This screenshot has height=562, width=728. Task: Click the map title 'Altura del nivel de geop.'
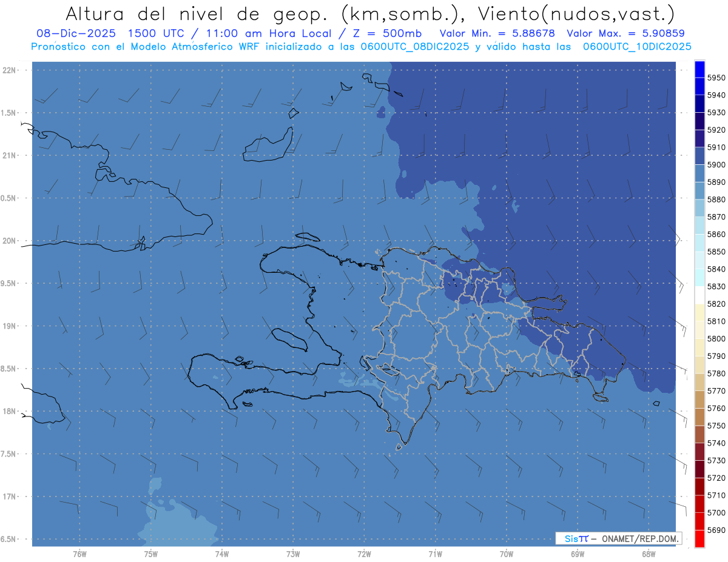click(x=197, y=13)
